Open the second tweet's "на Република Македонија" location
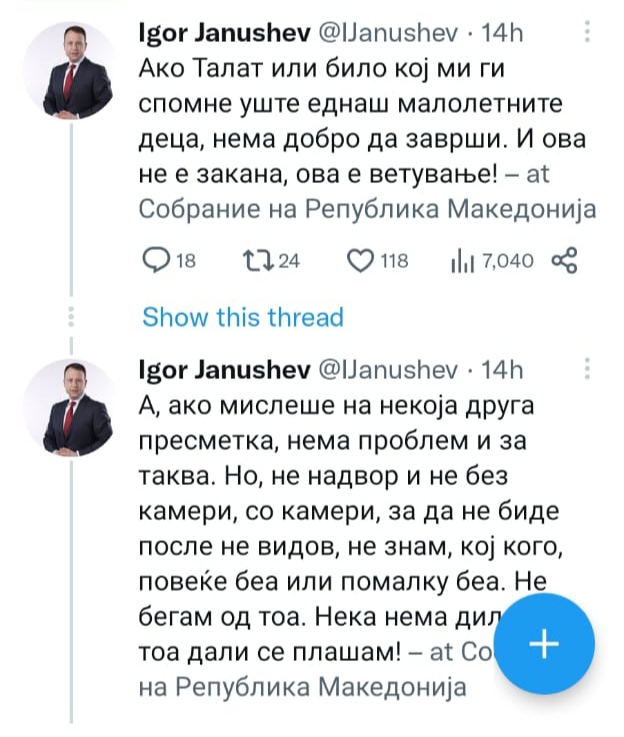This screenshot has height=737, width=624. [302, 687]
